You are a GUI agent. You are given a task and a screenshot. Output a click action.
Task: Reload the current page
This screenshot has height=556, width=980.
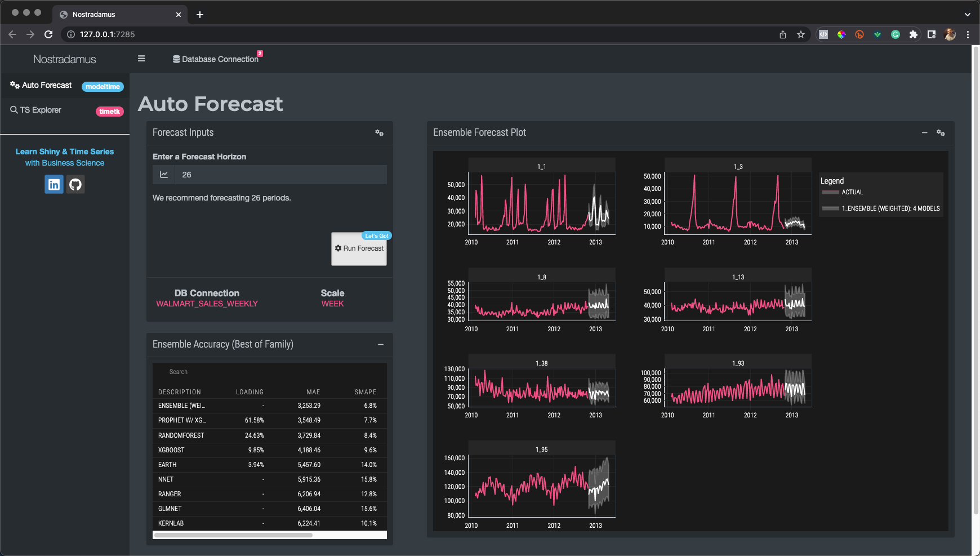tap(48, 34)
